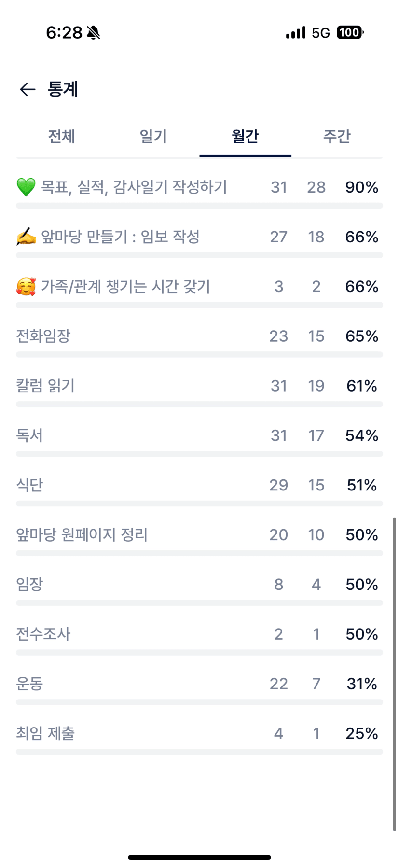This screenshot has width=399, height=868.
Task: Open the 최임 제출 habit row
Action: [x=45, y=733]
